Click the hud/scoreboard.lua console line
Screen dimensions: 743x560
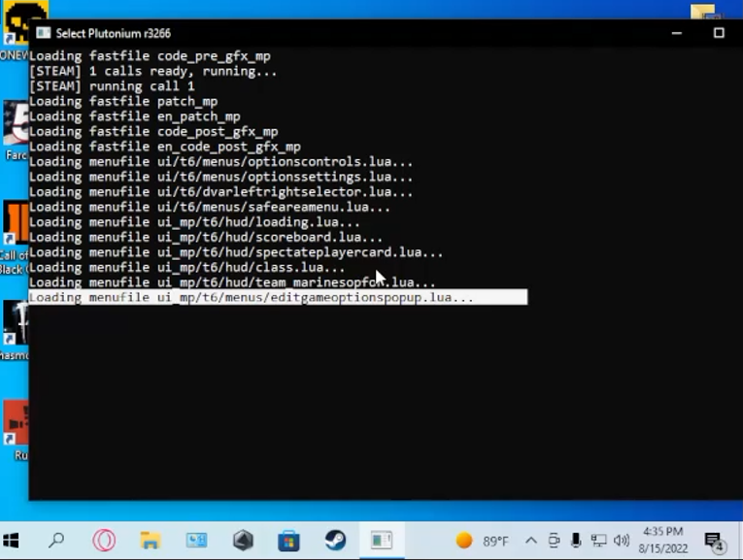(206, 237)
